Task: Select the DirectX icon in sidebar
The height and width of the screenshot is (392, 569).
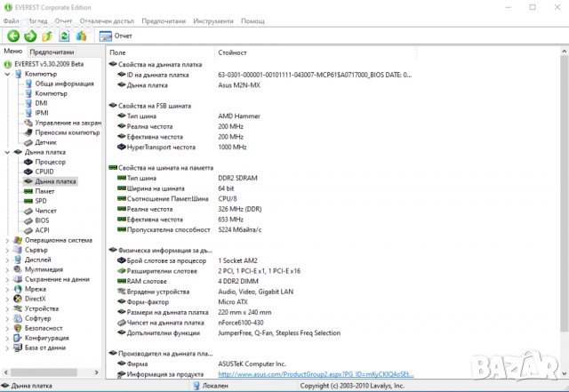Action: [x=36, y=299]
